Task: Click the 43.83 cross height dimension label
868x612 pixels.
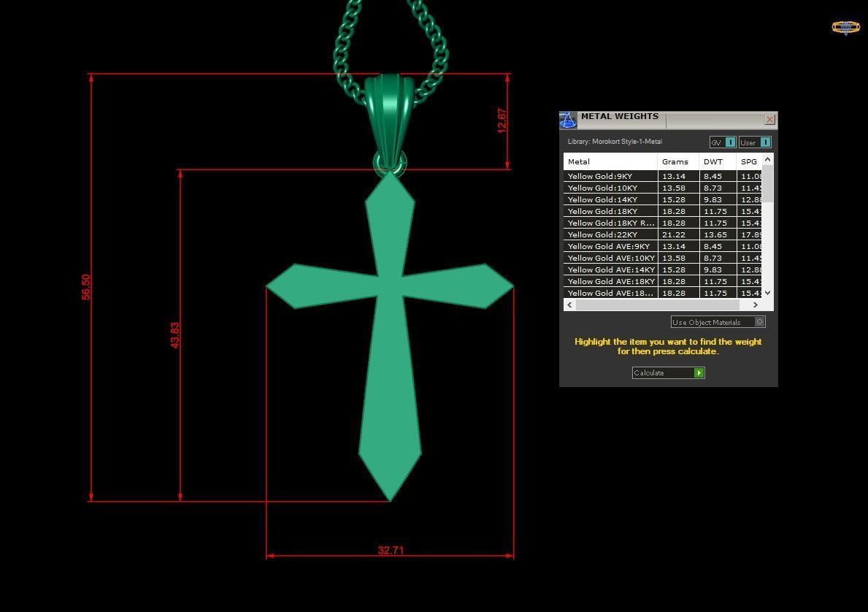Action: [x=175, y=335]
